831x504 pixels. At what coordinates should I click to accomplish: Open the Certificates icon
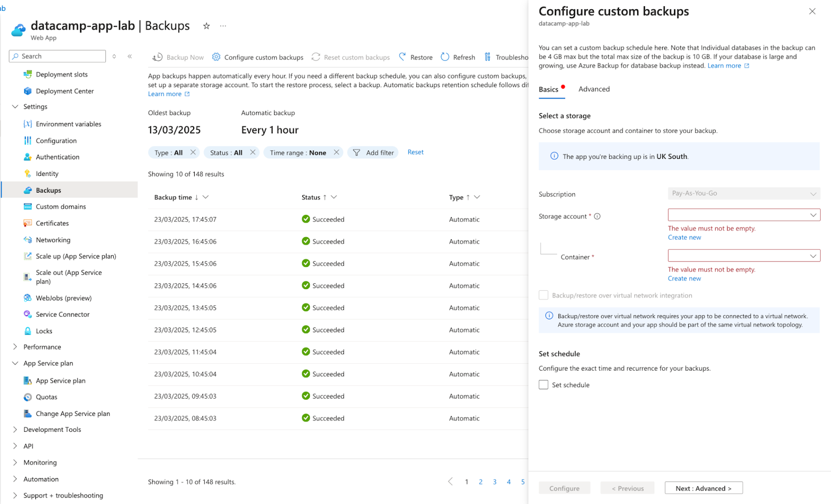tap(28, 223)
